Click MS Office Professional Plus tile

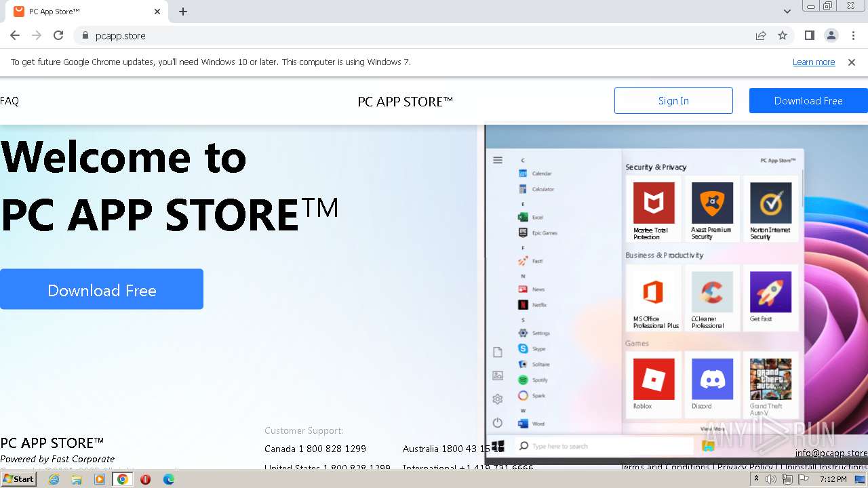(x=654, y=298)
